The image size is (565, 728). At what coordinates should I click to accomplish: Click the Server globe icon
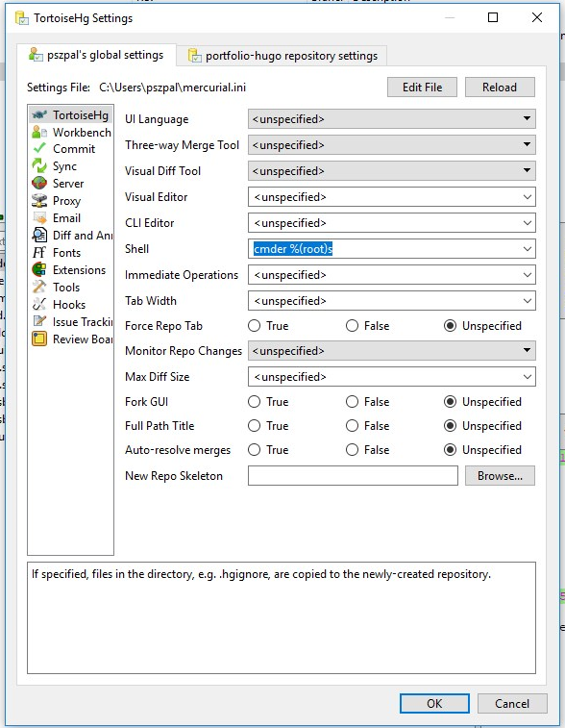pyautogui.click(x=39, y=183)
